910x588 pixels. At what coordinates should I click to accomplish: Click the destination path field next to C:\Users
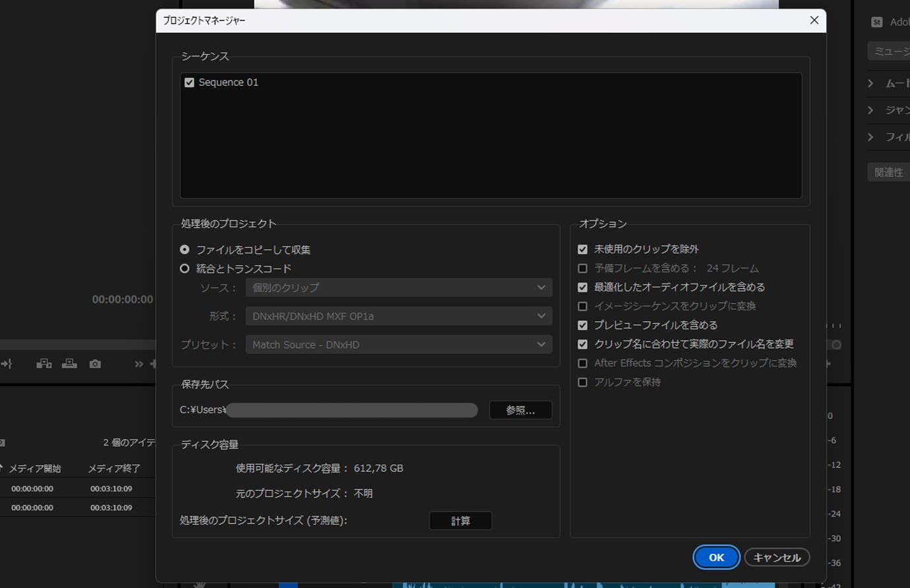coord(351,410)
